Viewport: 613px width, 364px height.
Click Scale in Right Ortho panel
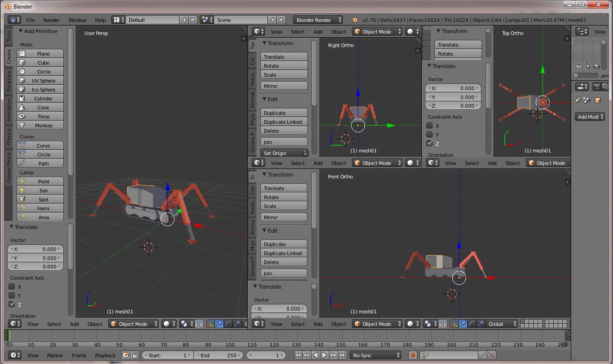(x=284, y=75)
